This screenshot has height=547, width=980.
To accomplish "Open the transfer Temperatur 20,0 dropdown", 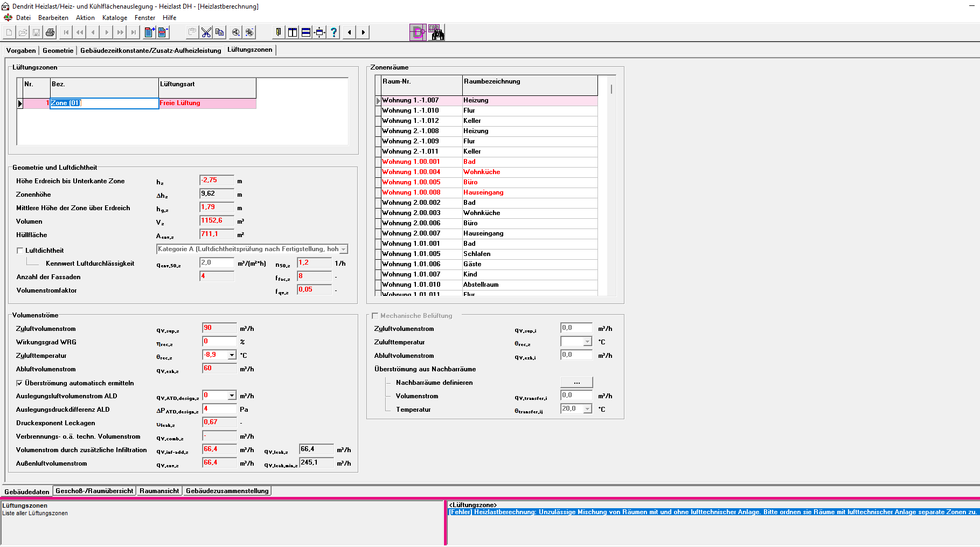I will pyautogui.click(x=587, y=408).
